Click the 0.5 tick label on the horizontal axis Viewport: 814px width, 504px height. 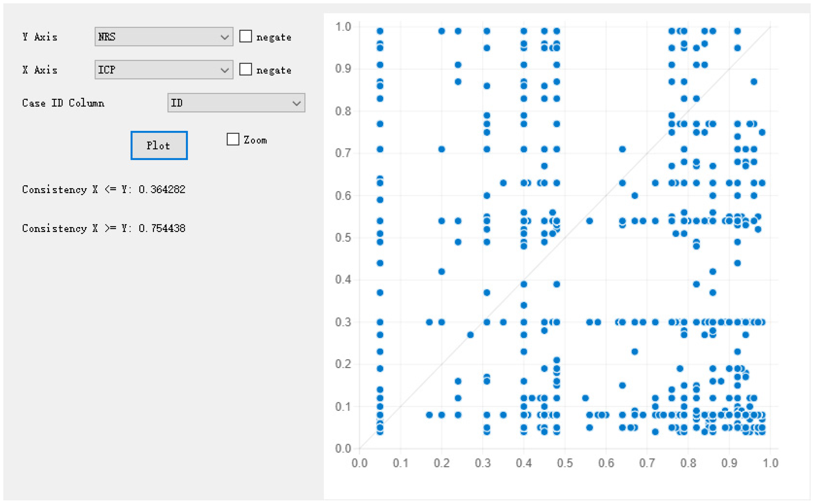[565, 463]
